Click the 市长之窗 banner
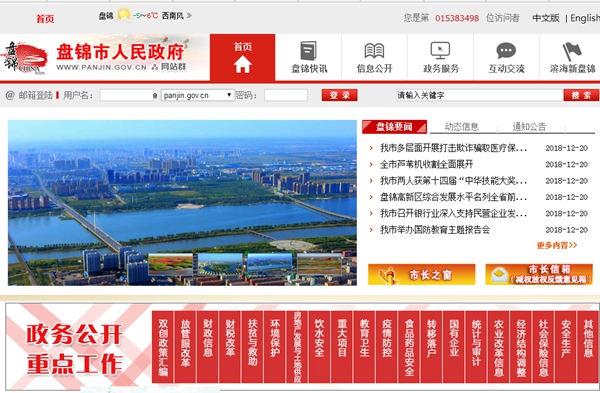600x393 pixels. (422, 274)
